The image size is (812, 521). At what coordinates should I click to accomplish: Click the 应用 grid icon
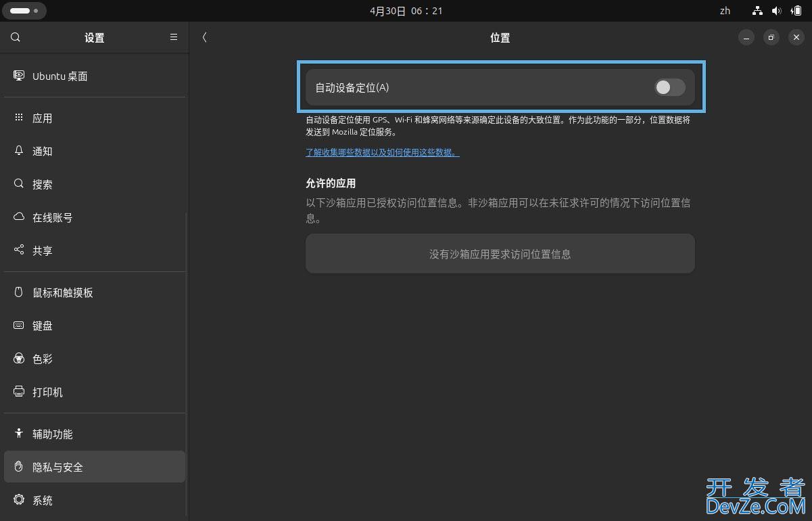(x=19, y=118)
